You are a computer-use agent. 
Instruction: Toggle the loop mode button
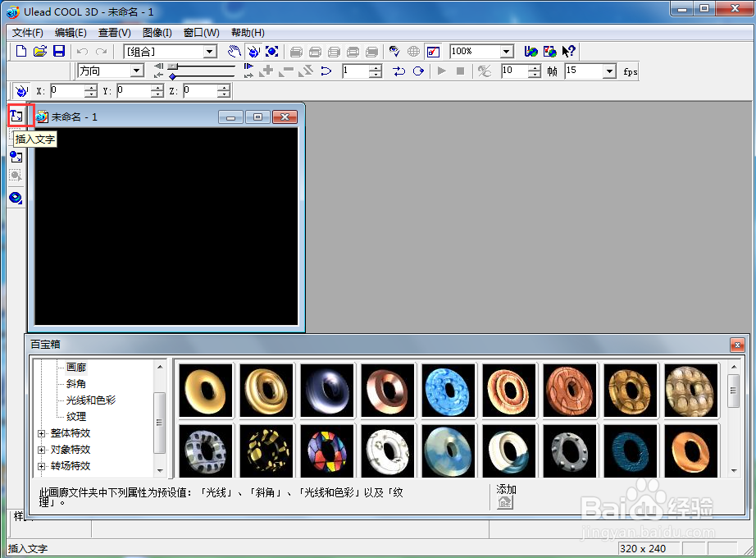pyautogui.click(x=418, y=71)
